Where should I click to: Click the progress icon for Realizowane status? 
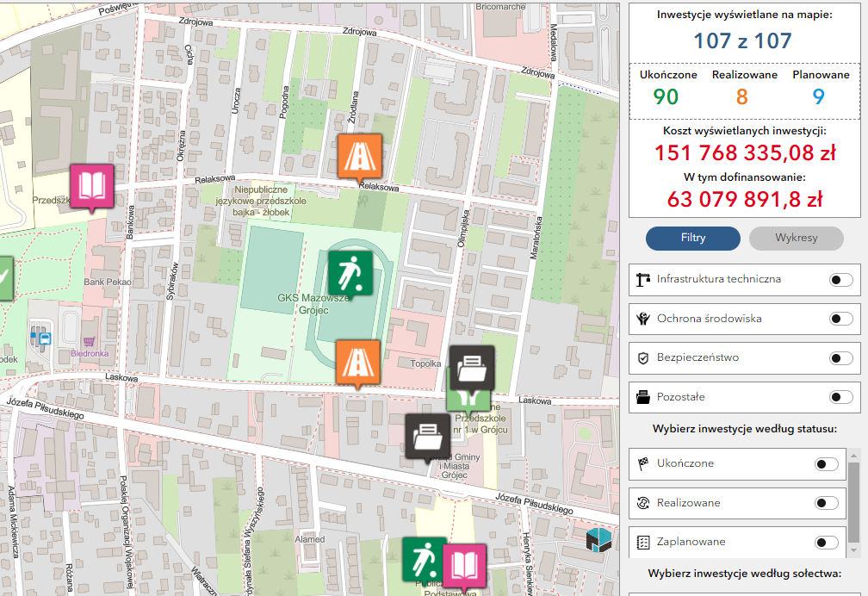(642, 503)
